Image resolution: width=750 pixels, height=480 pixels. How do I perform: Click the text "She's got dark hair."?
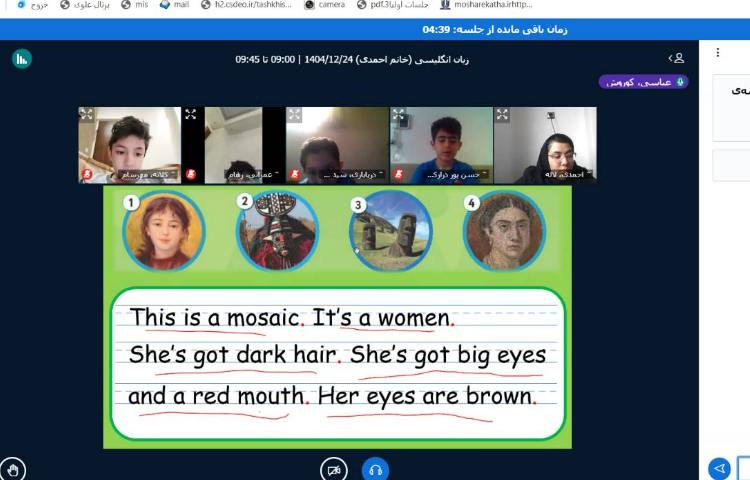click(235, 355)
